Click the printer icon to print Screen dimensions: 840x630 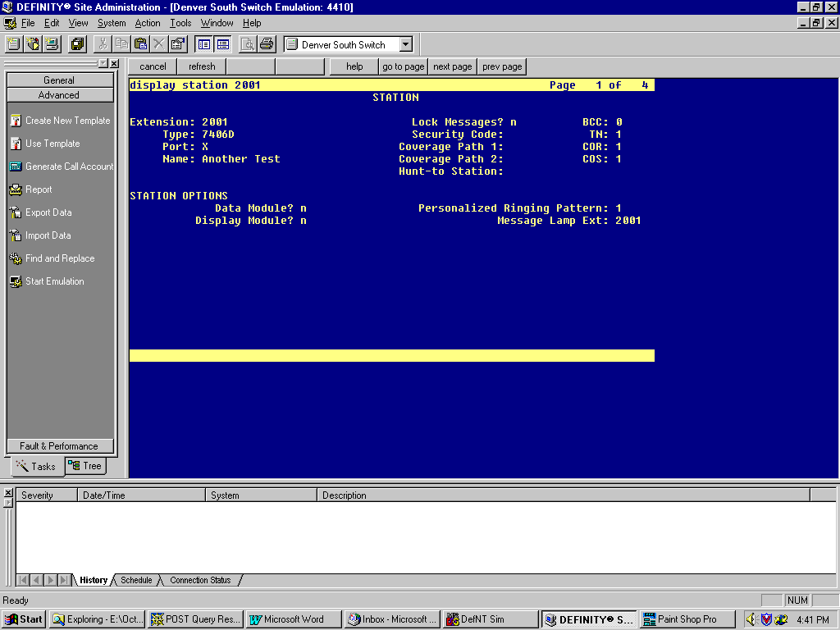pos(267,44)
